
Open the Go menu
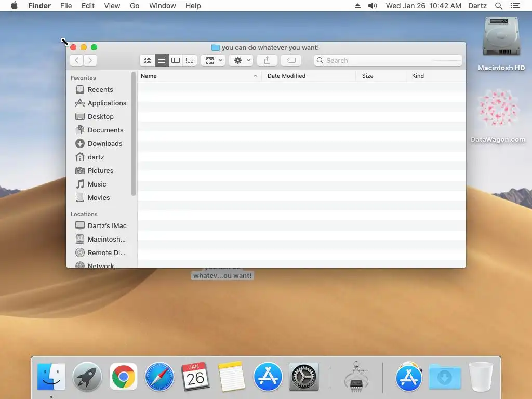135,6
